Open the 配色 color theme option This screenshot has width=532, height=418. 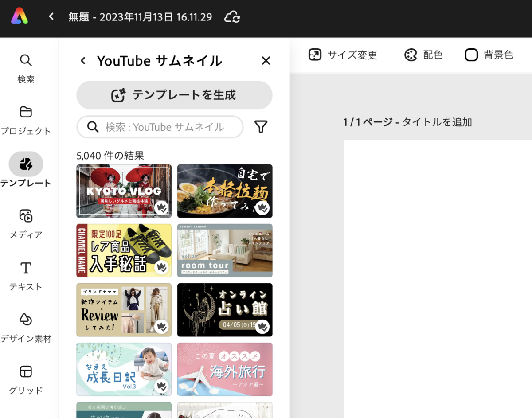(x=423, y=55)
